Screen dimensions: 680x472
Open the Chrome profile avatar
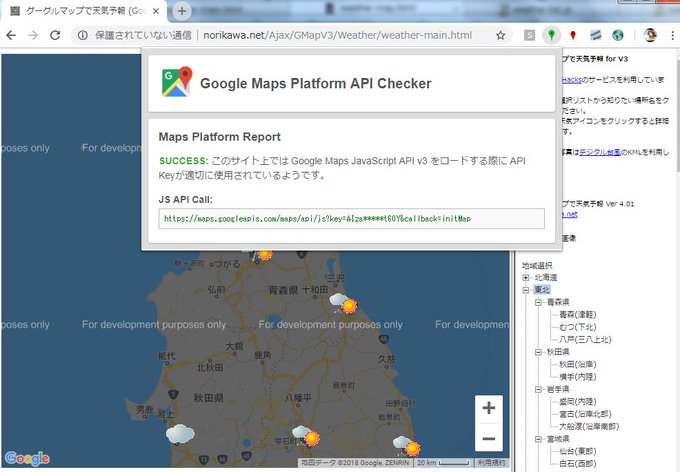coord(650,35)
